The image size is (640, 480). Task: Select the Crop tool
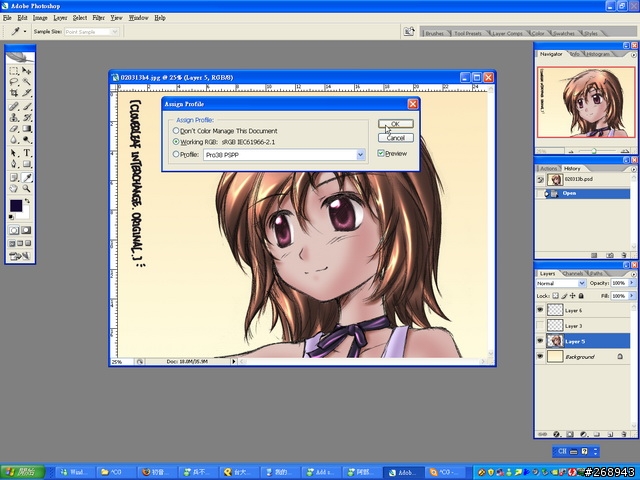[14, 93]
